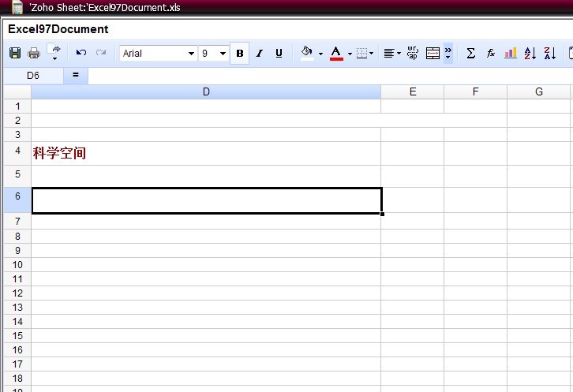Toggle italic formatting
The width and height of the screenshot is (573, 392).
259,54
